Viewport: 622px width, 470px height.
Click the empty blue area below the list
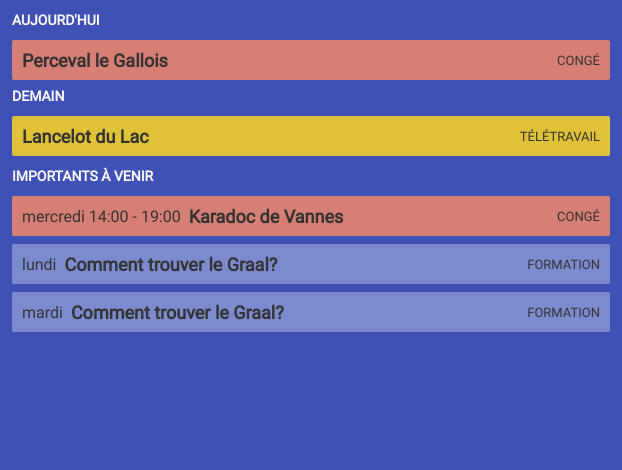[x=311, y=400]
